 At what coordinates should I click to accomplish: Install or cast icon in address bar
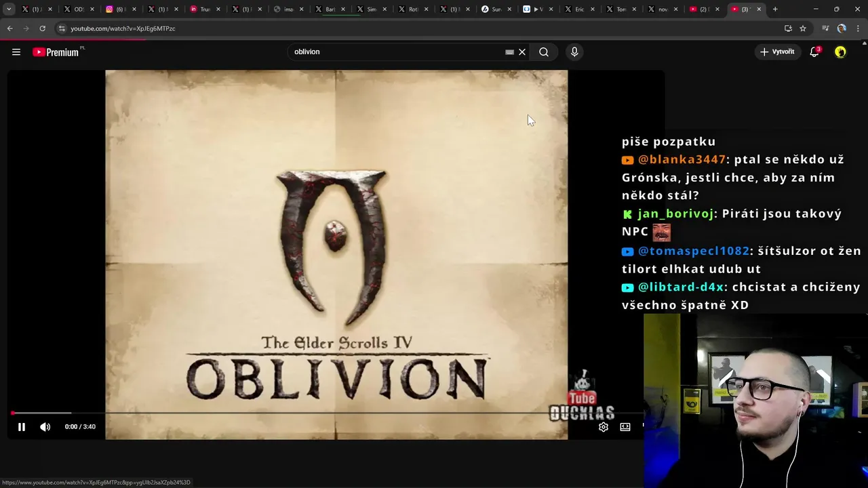[x=788, y=28]
